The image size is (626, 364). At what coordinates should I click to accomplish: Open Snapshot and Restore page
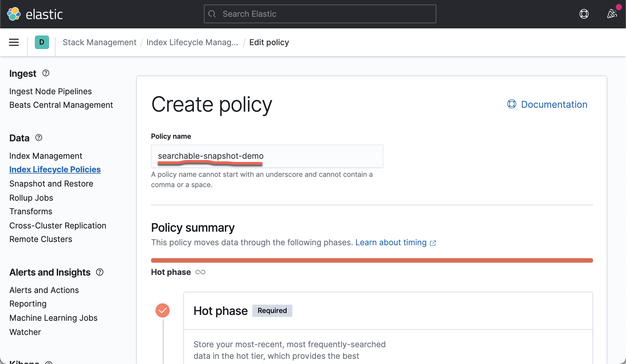click(51, 183)
